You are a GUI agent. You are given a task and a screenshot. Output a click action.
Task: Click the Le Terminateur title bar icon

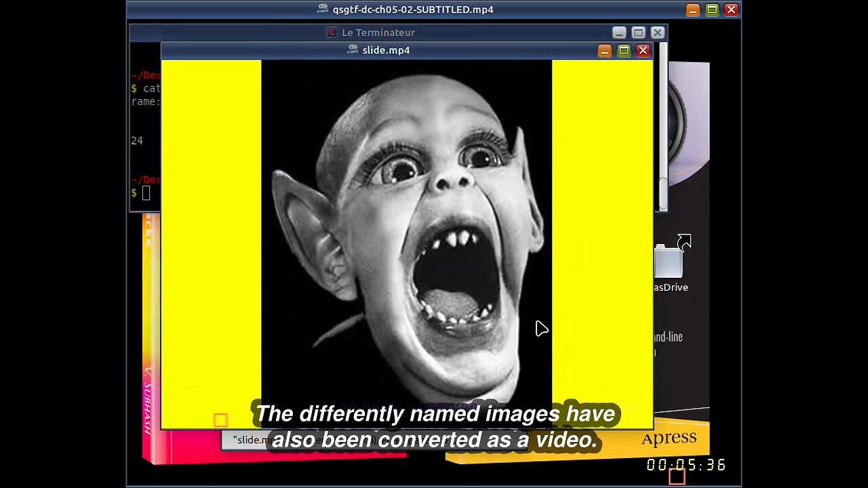(x=332, y=32)
